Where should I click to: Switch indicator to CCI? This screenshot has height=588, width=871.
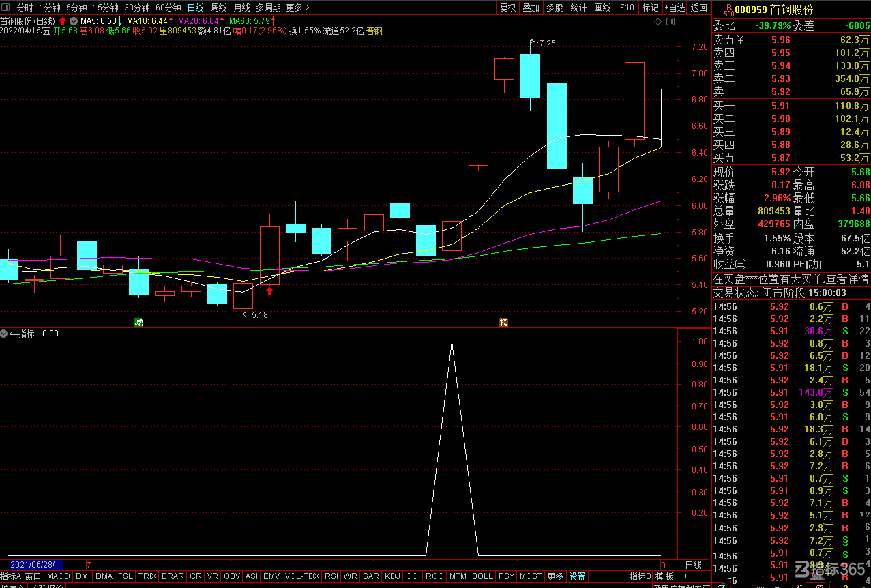tap(413, 576)
